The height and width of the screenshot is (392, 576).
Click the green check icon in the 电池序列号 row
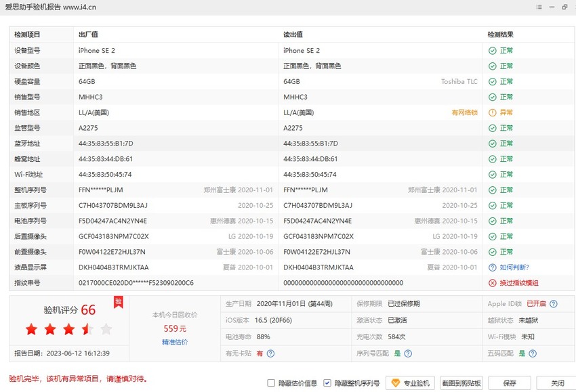[492, 221]
